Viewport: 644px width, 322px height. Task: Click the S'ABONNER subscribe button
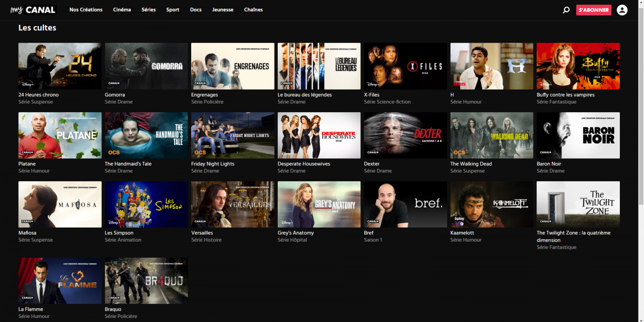(x=594, y=10)
